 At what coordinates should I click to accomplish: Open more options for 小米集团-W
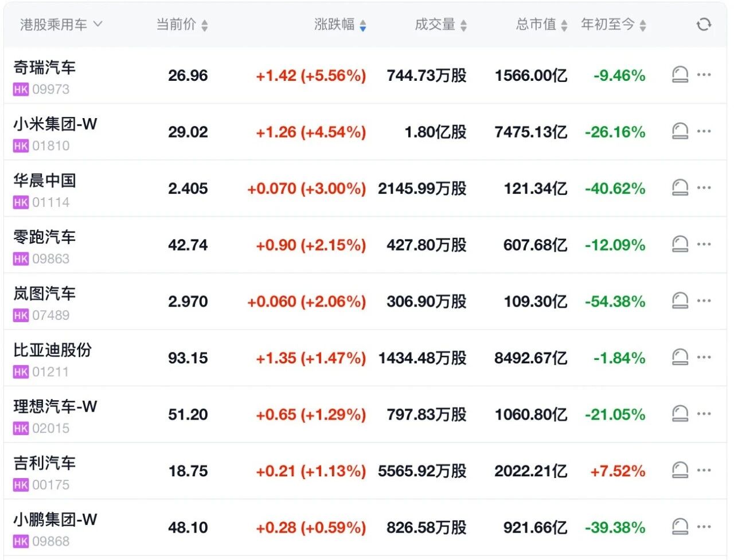click(x=704, y=131)
